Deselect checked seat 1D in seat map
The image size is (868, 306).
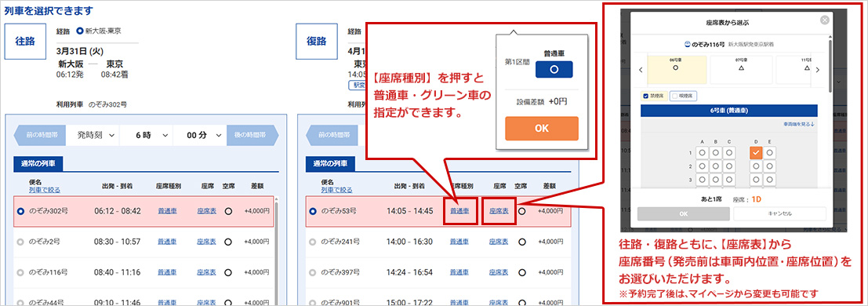click(756, 152)
